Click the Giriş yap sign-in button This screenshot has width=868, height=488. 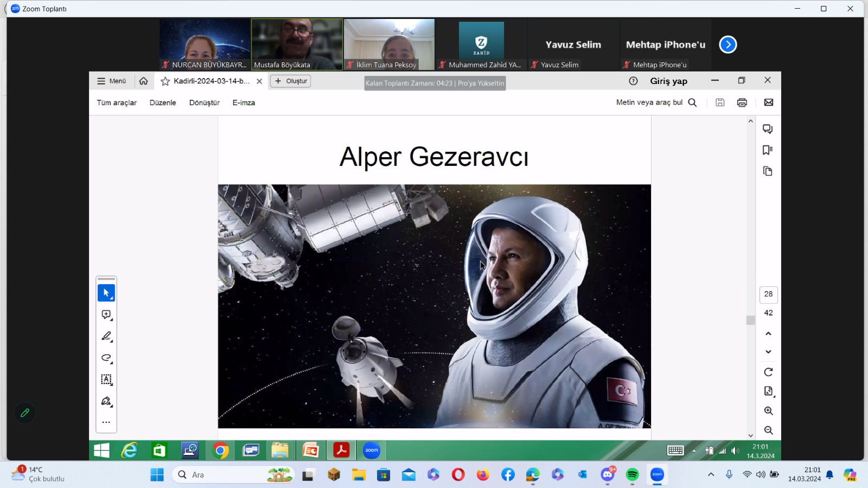668,81
